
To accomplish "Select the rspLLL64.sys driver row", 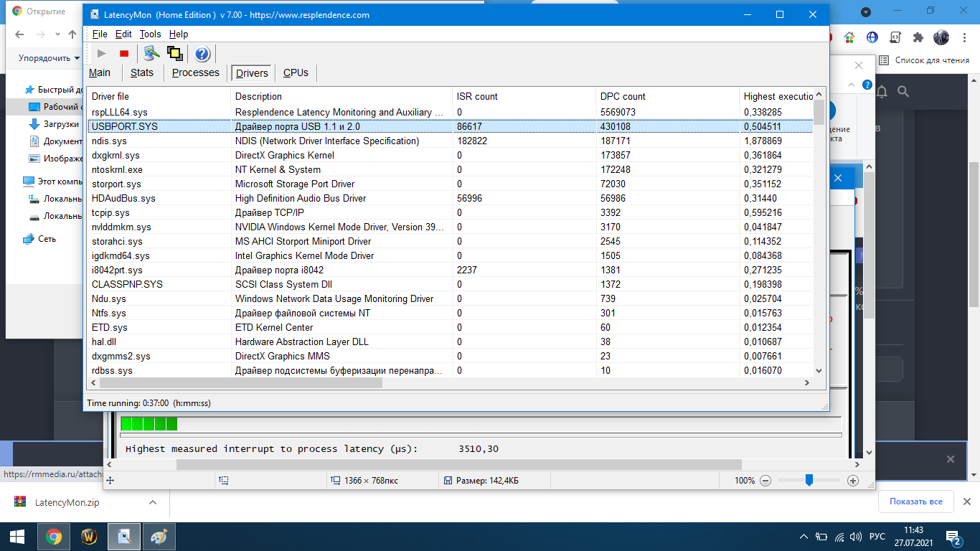I will tap(451, 112).
